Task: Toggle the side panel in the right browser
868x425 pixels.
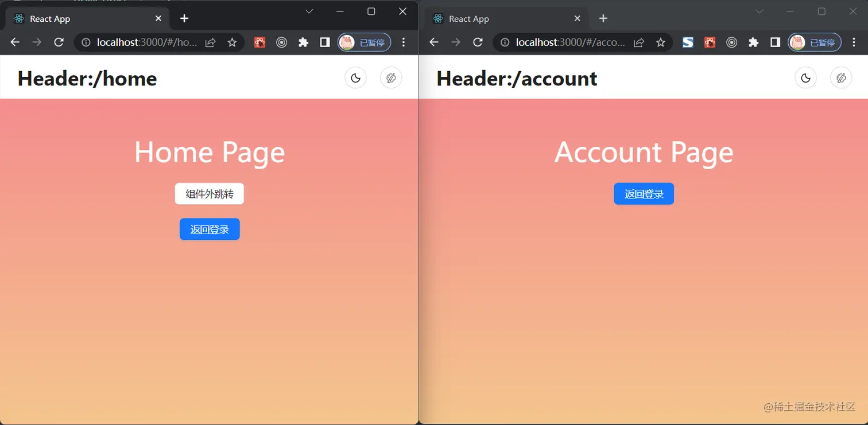Action: tap(775, 42)
